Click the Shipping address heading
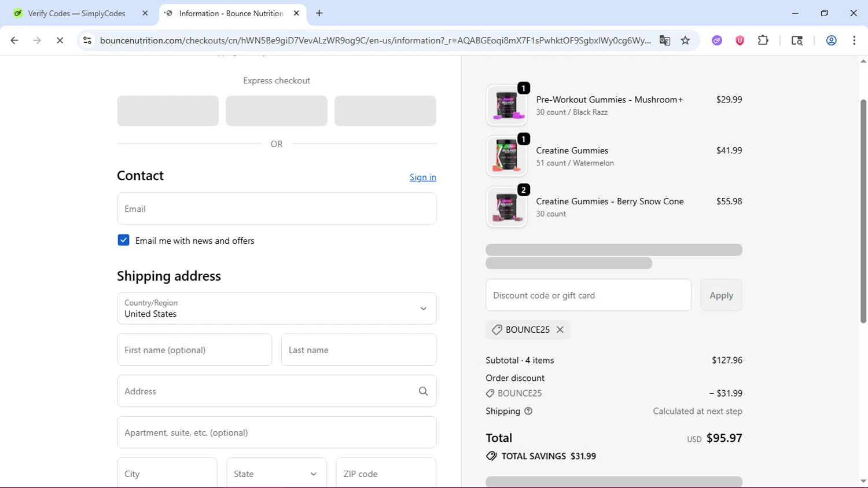 click(x=169, y=276)
